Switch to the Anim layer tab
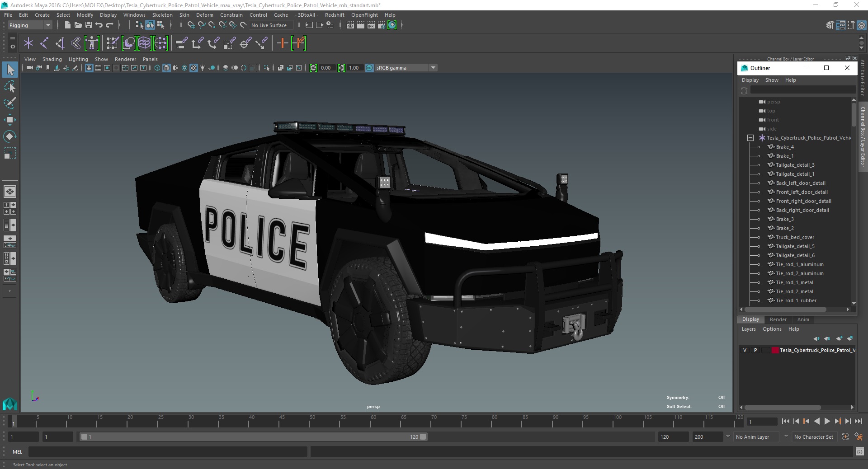Screen dimensions: 868x469 tap(803, 319)
